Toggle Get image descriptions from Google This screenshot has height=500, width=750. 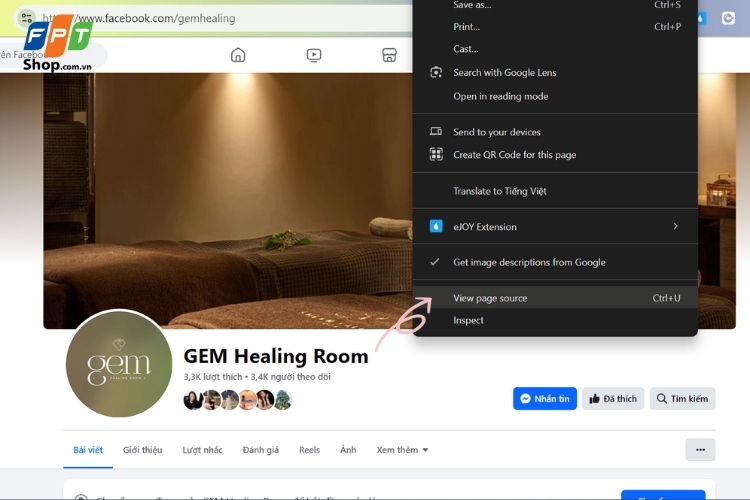[555, 262]
